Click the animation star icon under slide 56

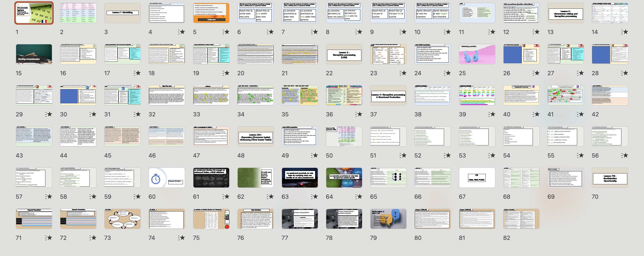pos(624,155)
